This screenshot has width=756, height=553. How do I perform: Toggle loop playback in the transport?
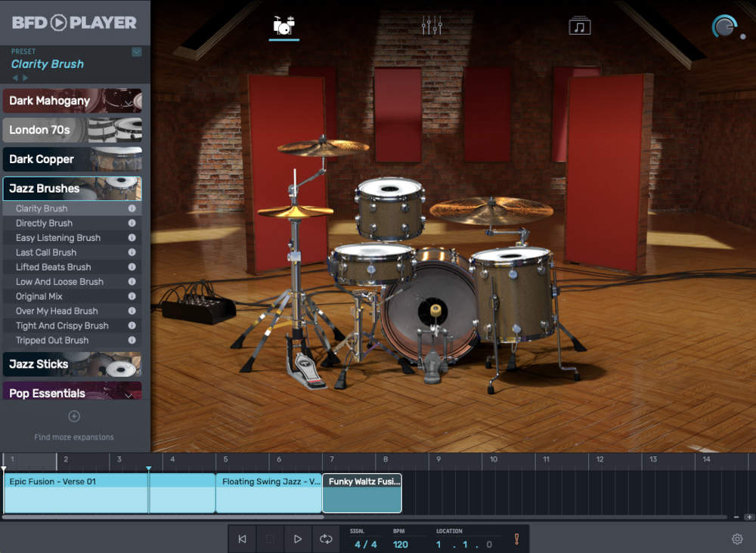tap(324, 539)
